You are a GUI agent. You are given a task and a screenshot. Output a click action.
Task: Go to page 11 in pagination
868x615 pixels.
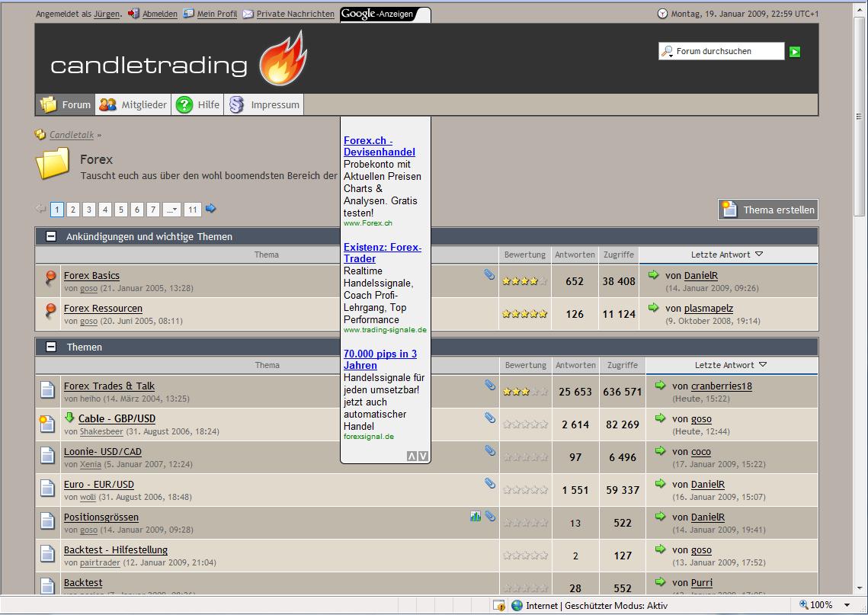coord(192,210)
